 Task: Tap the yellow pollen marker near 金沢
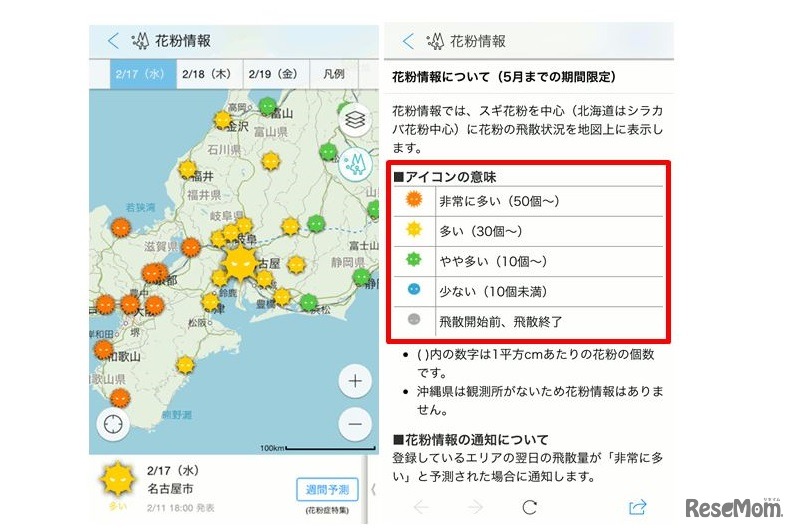point(222,120)
